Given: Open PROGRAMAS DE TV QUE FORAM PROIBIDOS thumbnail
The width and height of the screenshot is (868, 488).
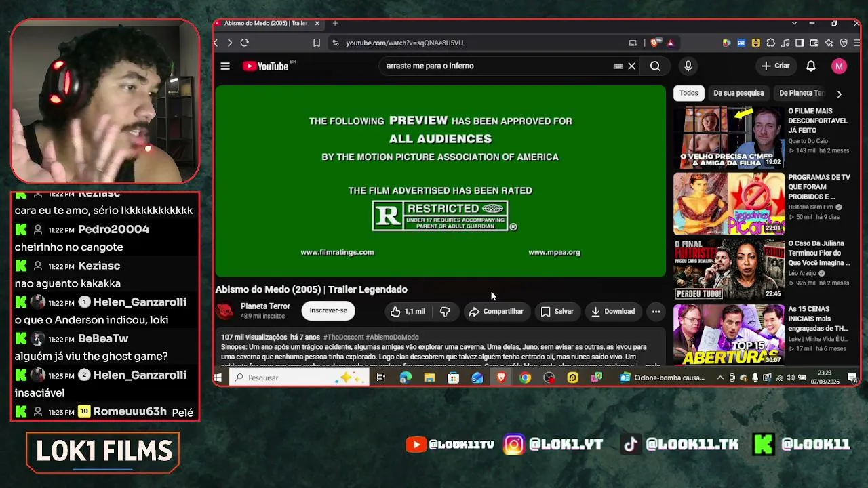Looking at the screenshot, I should 729,203.
